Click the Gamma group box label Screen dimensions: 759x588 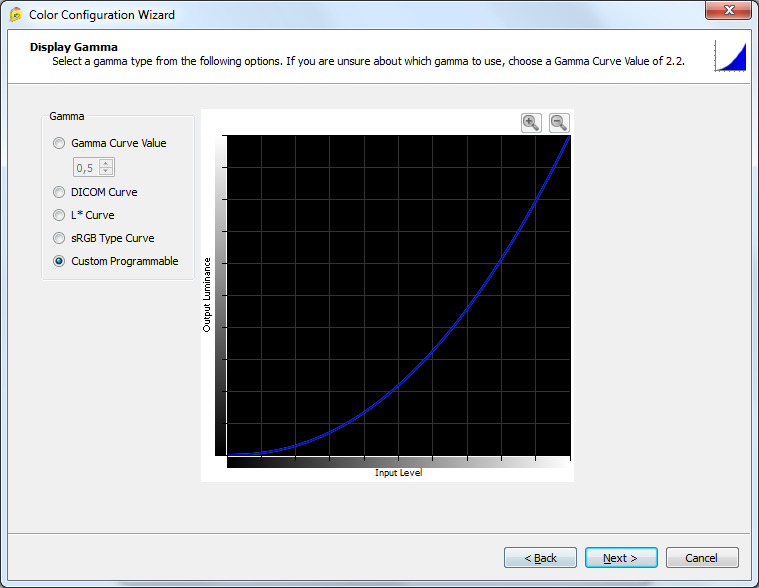click(67, 116)
